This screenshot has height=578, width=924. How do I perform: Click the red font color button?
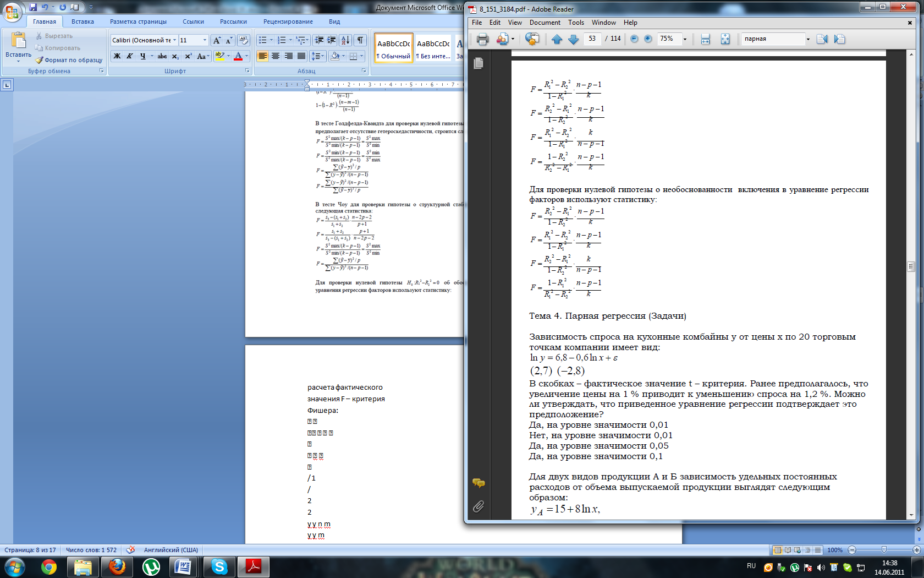pos(238,56)
